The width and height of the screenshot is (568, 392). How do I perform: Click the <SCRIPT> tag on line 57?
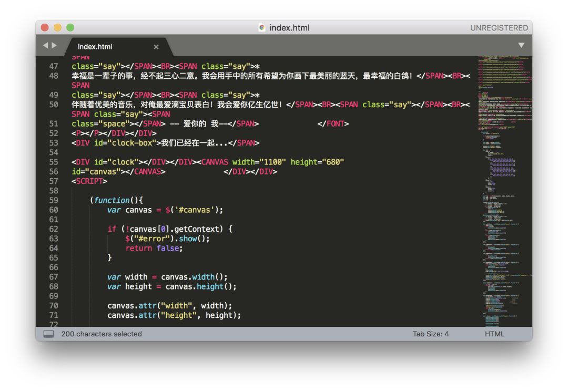tap(89, 181)
